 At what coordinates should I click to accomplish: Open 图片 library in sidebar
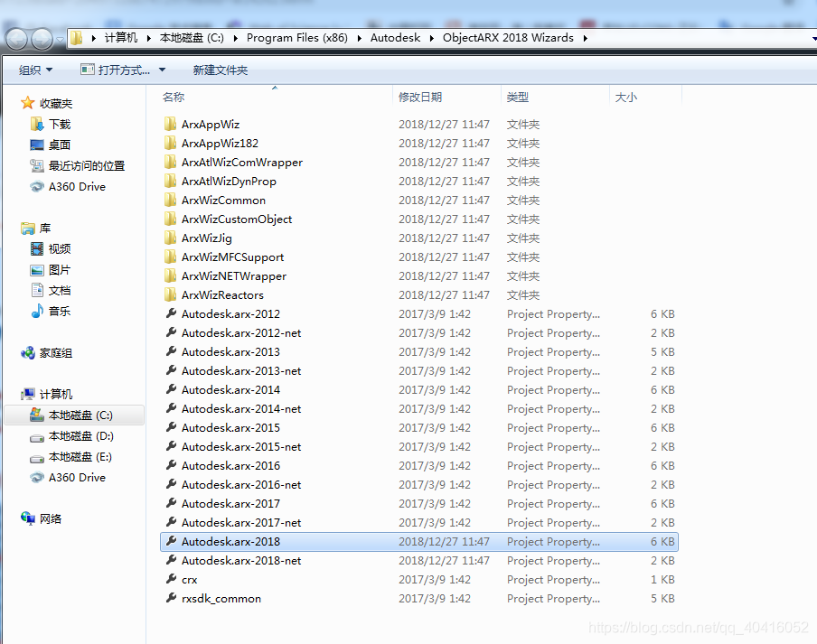pyautogui.click(x=60, y=270)
